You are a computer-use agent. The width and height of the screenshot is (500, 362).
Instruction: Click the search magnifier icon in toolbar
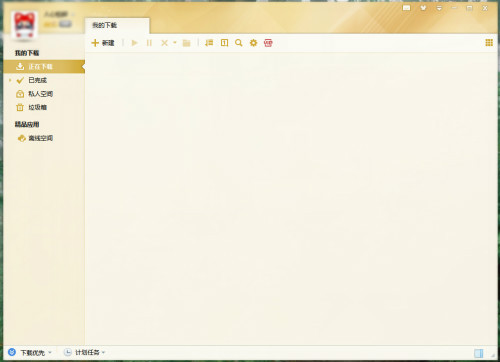point(239,43)
